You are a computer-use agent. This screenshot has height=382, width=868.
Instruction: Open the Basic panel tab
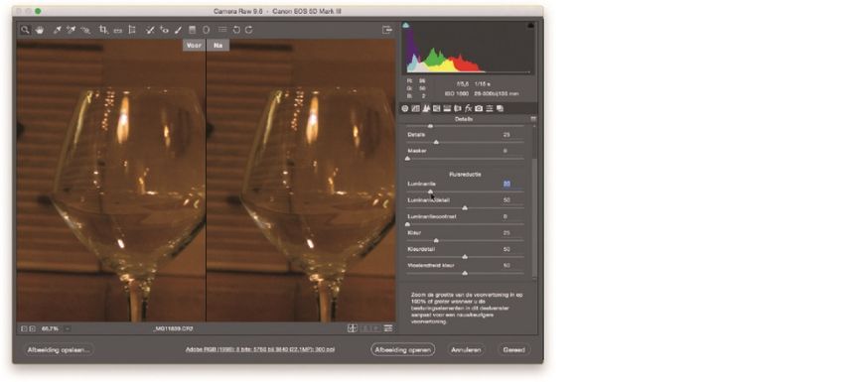pos(404,109)
